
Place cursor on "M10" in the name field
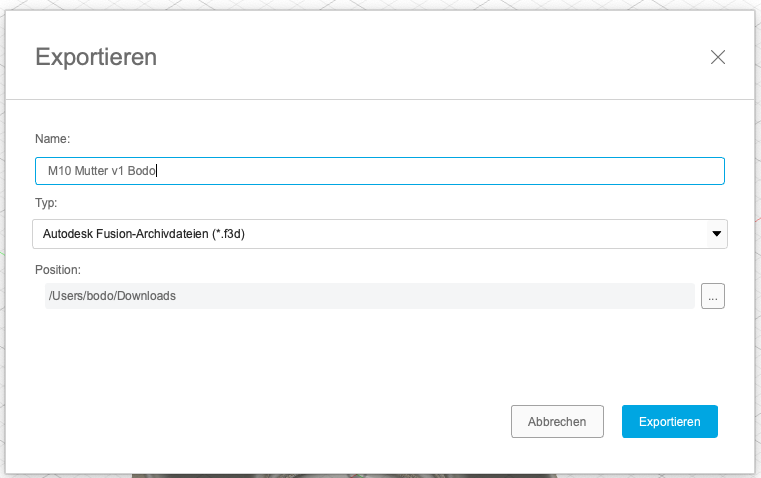click(57, 171)
